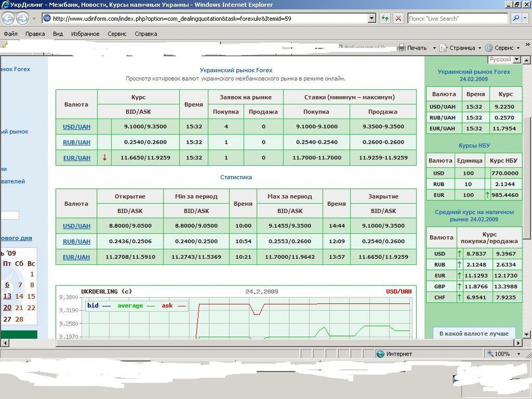The image size is (532, 399).
Task: Click inside the Live Search input field
Action: pos(458,18)
